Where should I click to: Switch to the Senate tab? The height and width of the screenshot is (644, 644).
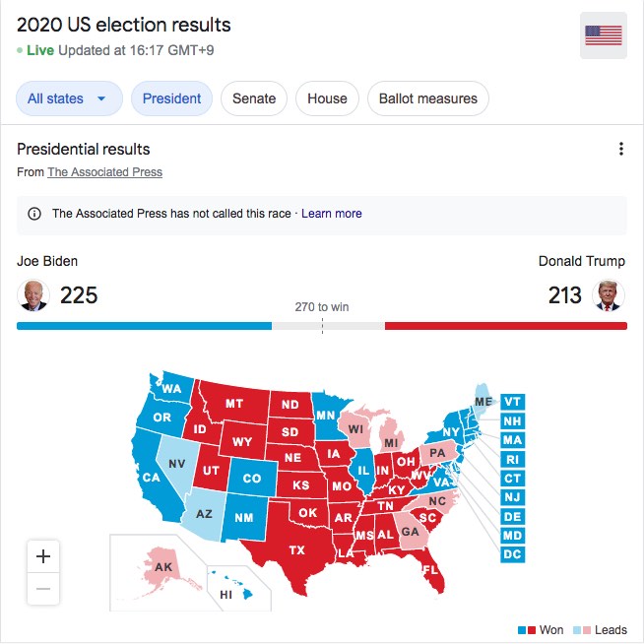click(254, 98)
